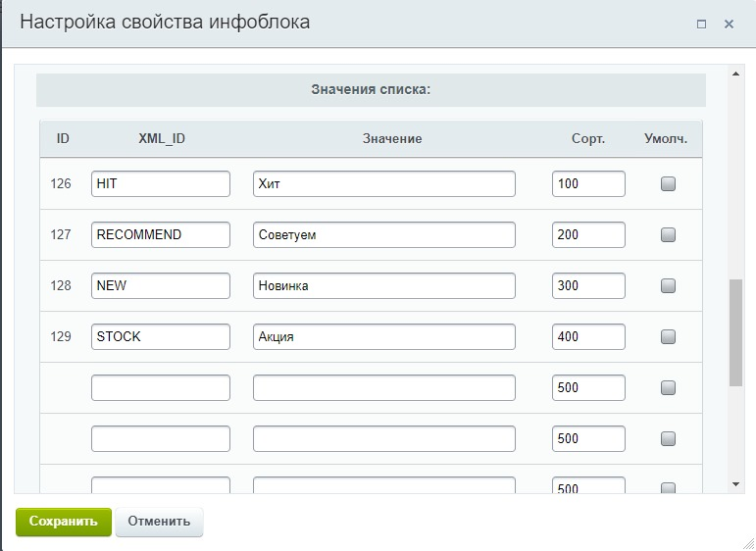Click the XML_ID field containing STOCK
The width and height of the screenshot is (756, 551).
(161, 336)
